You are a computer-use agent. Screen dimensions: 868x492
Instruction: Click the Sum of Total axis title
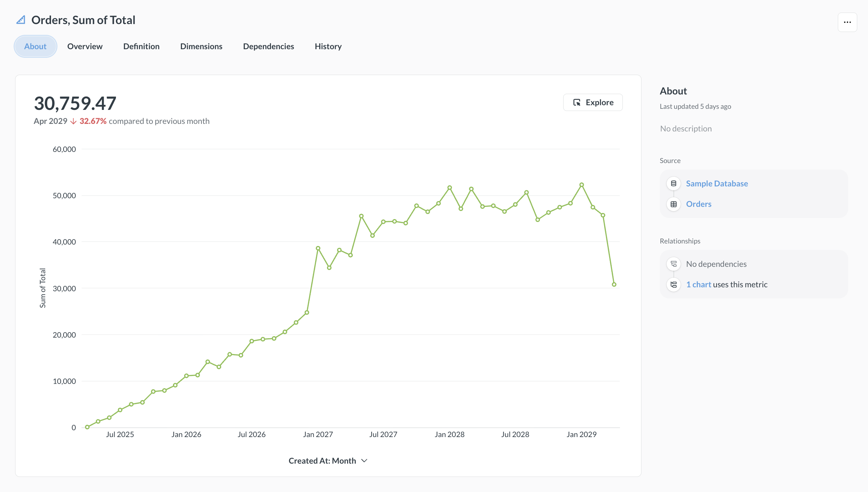coord(43,288)
